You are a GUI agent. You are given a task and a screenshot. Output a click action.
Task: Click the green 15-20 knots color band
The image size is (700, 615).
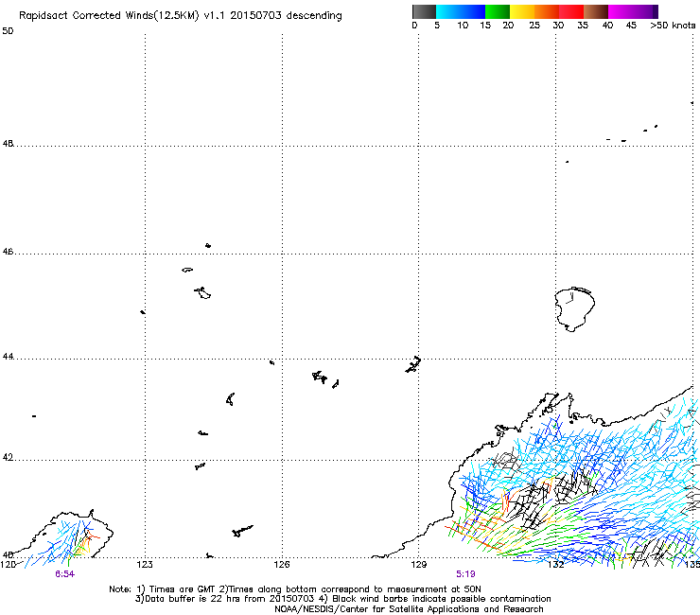tap(498, 11)
